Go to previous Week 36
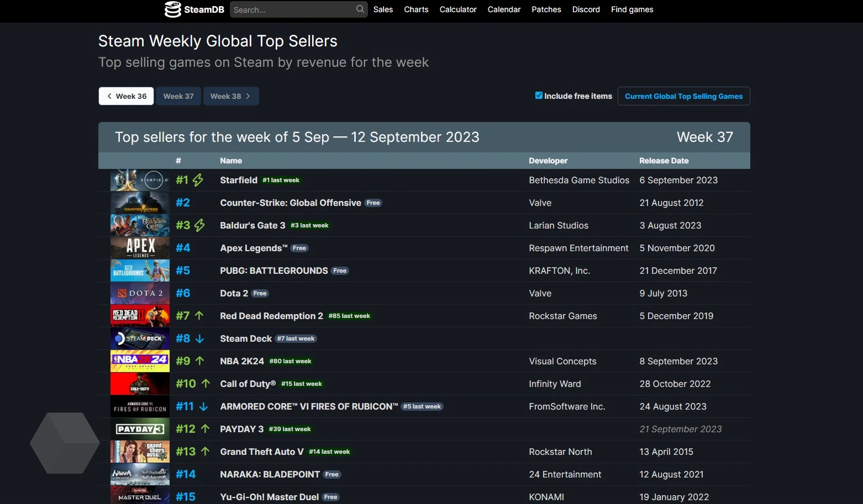863x504 pixels. tap(126, 96)
